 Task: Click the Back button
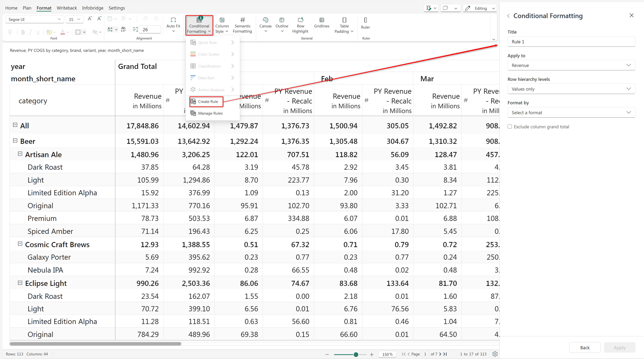585,348
